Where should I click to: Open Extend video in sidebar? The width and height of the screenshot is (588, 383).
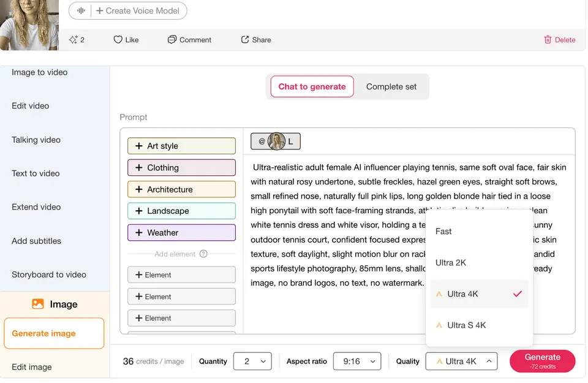[36, 207]
